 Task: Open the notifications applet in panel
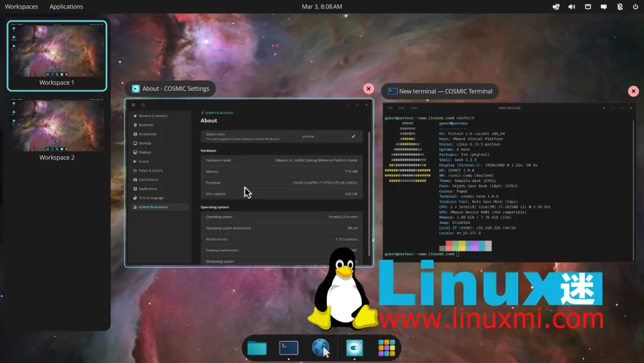tap(603, 7)
